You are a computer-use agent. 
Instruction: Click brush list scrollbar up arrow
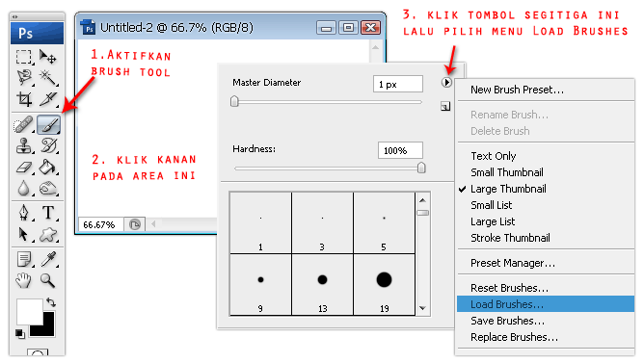[x=422, y=200]
